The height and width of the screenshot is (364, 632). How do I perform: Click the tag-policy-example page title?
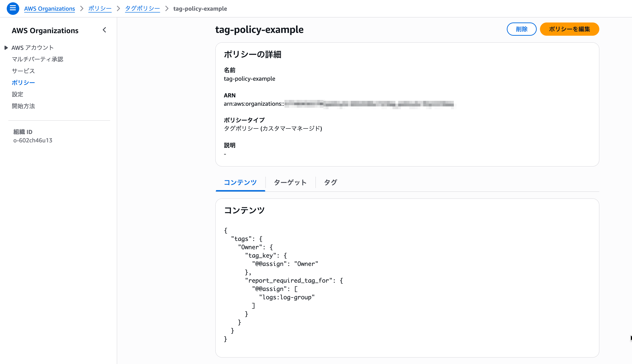click(x=259, y=29)
